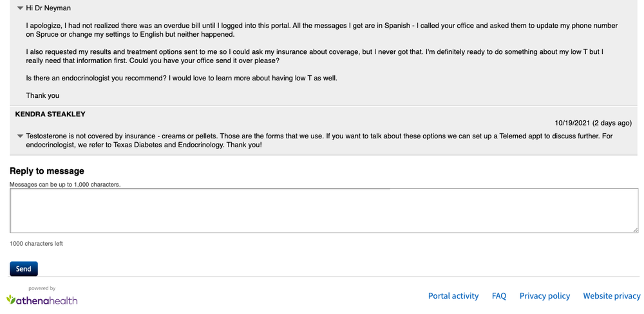Click the Reply to message heading

(x=47, y=171)
